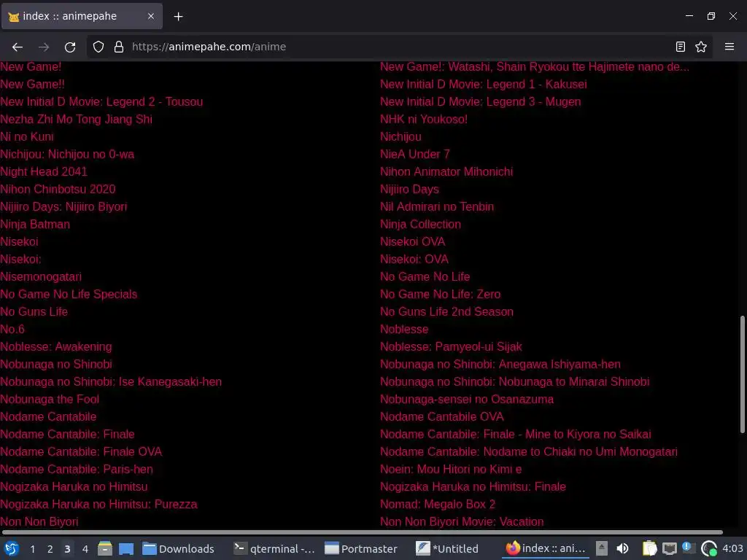The image size is (747, 560).
Task: Click the horizontal page scrollbar
Action: [x=362, y=532]
